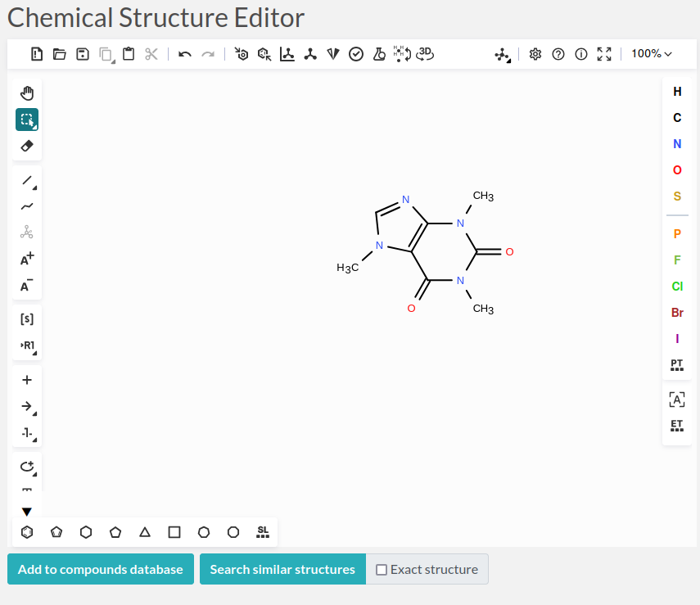Open the 100% zoom dropdown
Image resolution: width=700 pixels, height=605 pixels.
pos(651,54)
